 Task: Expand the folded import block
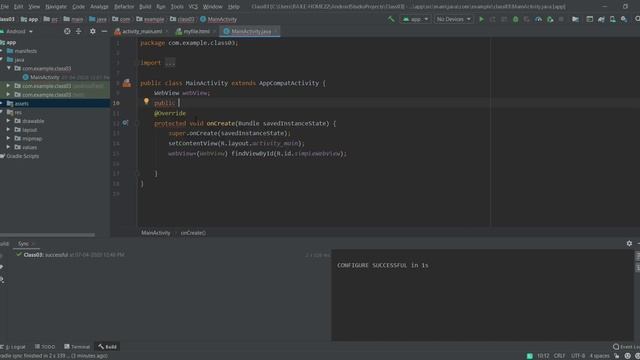pos(170,63)
